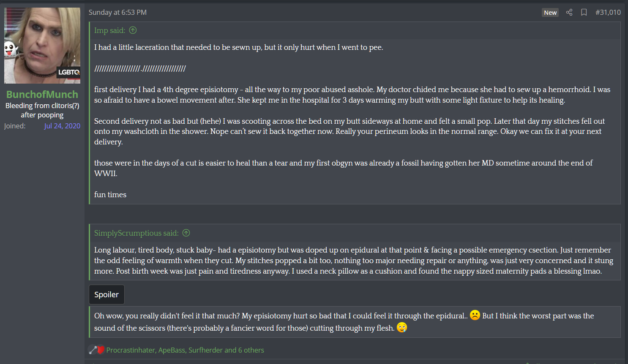Jump to SimplyScrumptious's original post via arrow icon
This screenshot has width=628, height=364.
pos(186,233)
